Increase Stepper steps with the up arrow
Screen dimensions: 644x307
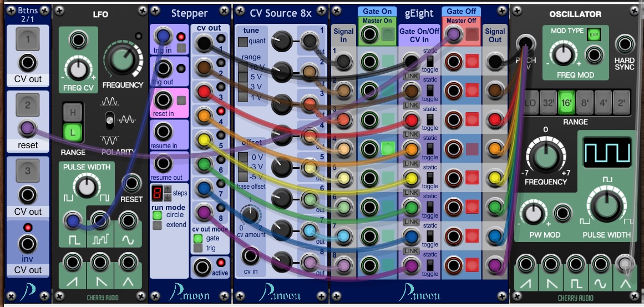168,190
